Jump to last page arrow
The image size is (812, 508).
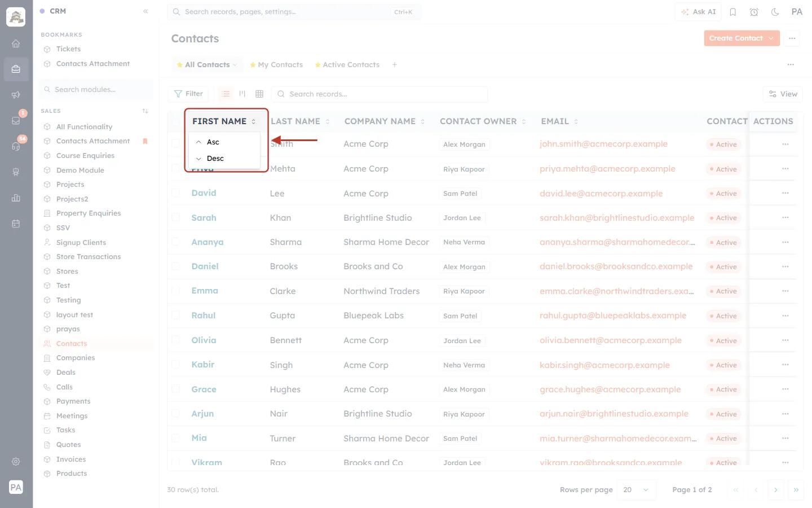pos(796,490)
